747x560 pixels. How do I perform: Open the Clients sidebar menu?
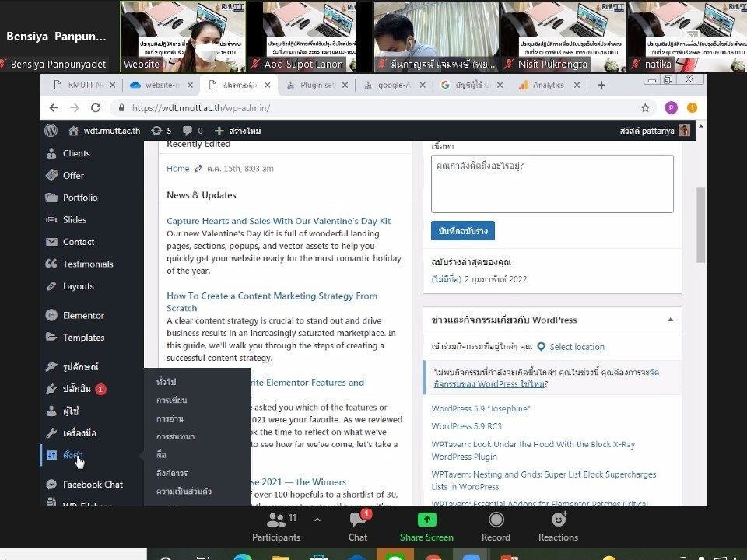76,153
